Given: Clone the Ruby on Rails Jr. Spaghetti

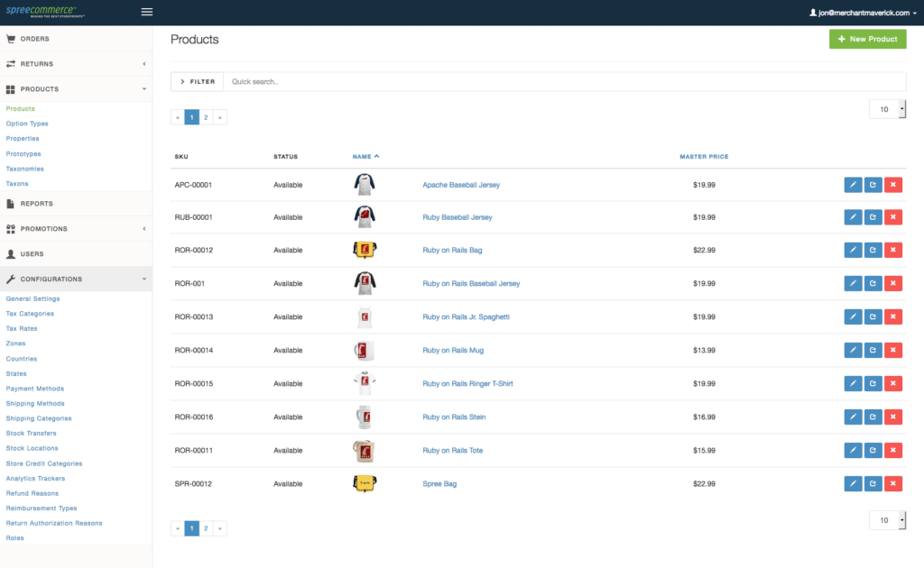Looking at the screenshot, I should point(873,316).
